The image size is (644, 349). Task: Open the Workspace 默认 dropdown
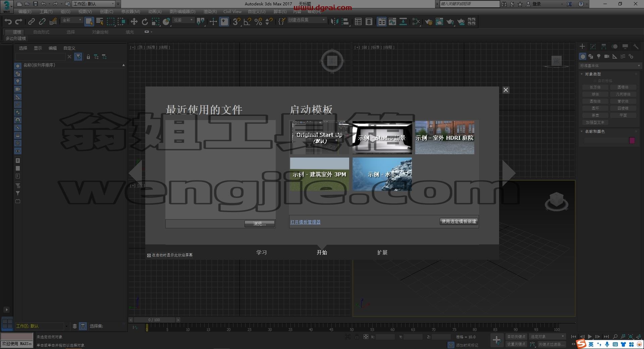[x=94, y=4]
